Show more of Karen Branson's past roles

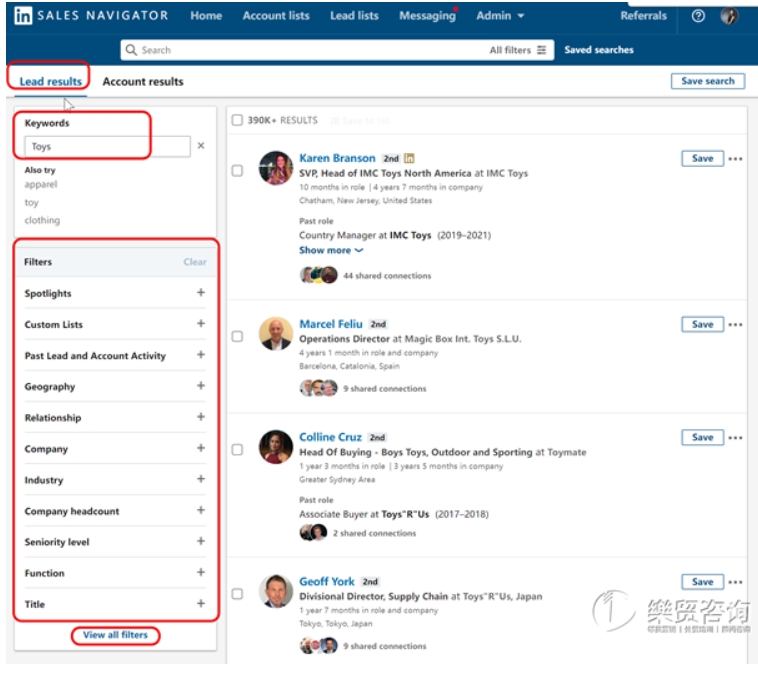[331, 250]
